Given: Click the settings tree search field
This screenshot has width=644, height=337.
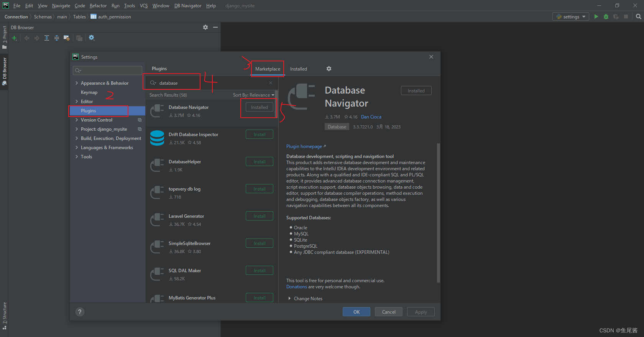Looking at the screenshot, I should click(107, 70).
